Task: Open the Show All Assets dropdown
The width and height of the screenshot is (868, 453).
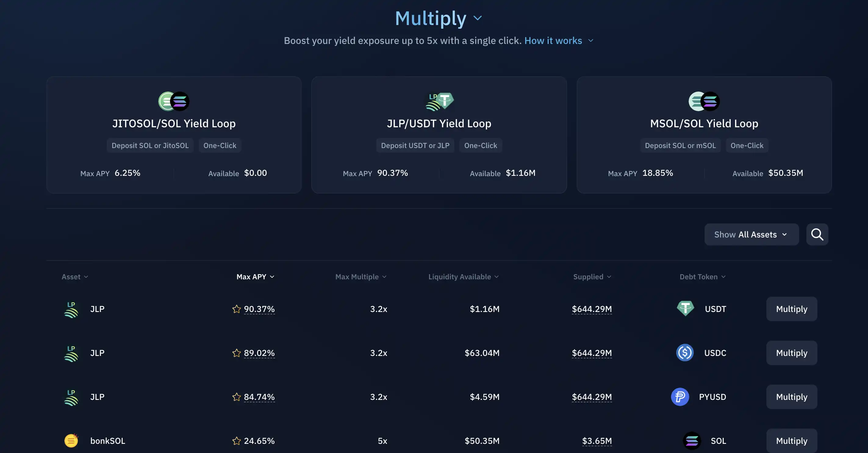Action: [751, 234]
